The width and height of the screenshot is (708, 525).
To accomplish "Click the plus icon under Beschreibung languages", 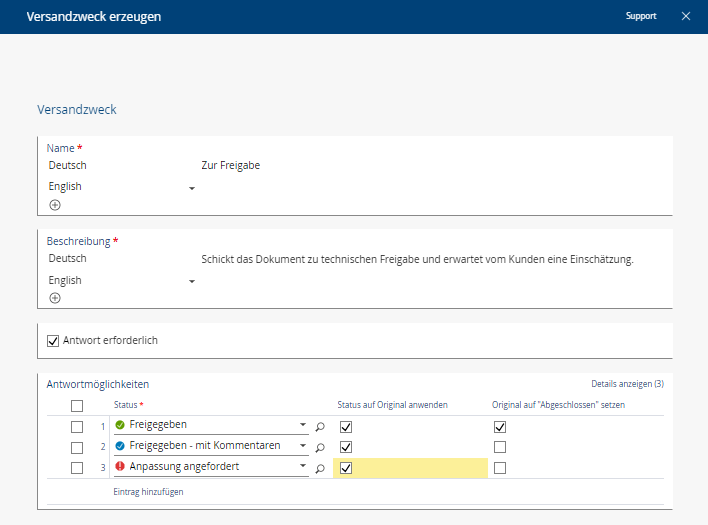I will (x=55, y=298).
